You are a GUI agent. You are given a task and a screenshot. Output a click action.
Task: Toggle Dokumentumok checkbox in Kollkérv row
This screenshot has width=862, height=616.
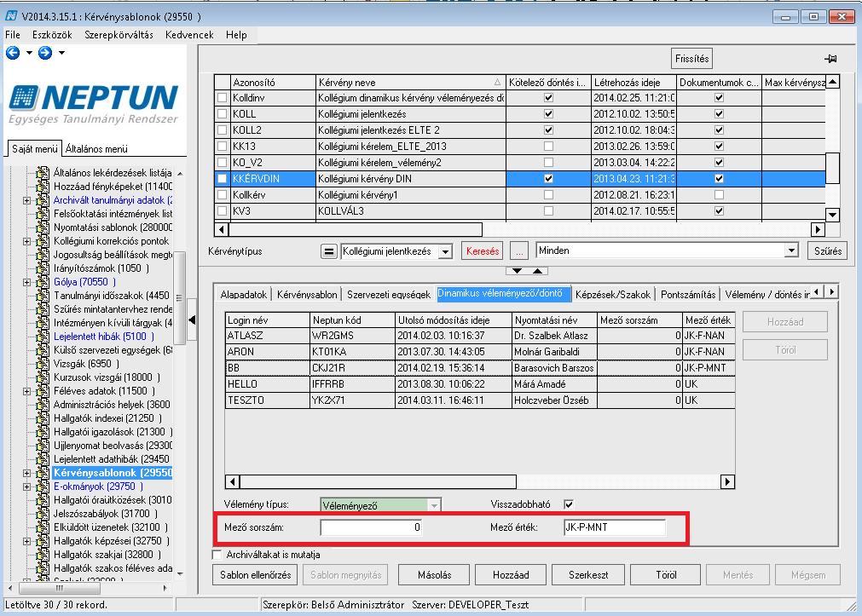[719, 194]
